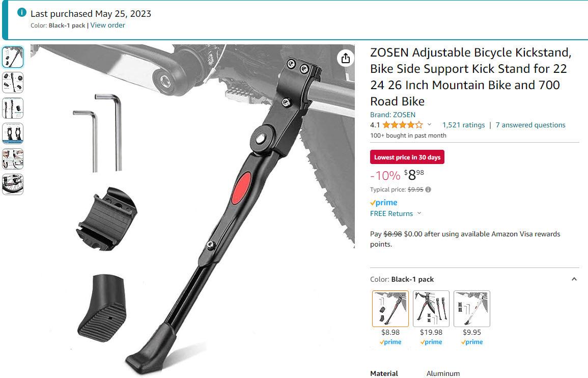Image resolution: width=588 pixels, height=378 pixels.
Task: Click the info icon beside Typical price
Action: tap(428, 190)
